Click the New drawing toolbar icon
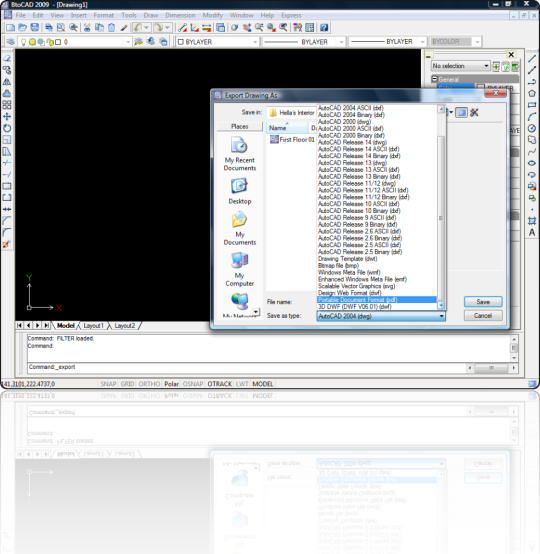Screen dimensions: 540x554 [x=11, y=28]
